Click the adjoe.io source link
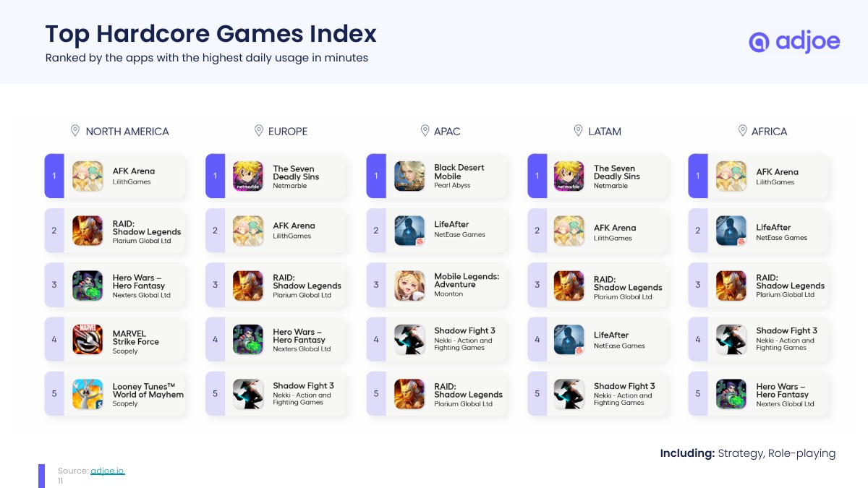This screenshot has height=488, width=868. click(x=107, y=471)
